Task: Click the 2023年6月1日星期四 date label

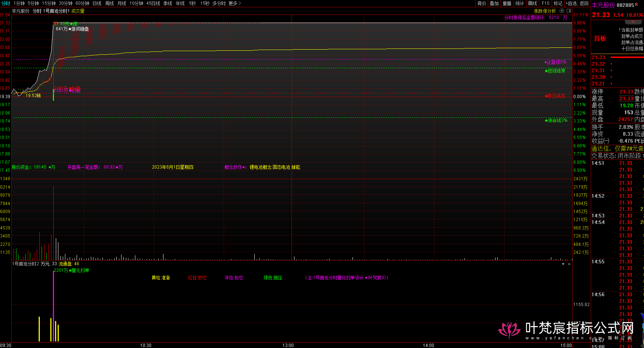Action: click(x=173, y=167)
